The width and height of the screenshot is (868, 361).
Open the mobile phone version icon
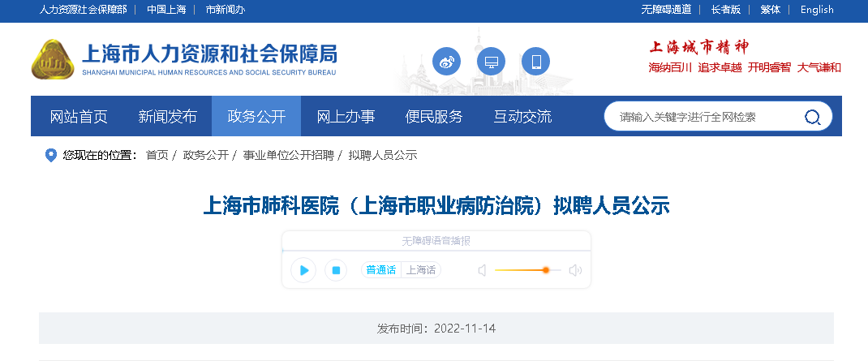(x=535, y=62)
